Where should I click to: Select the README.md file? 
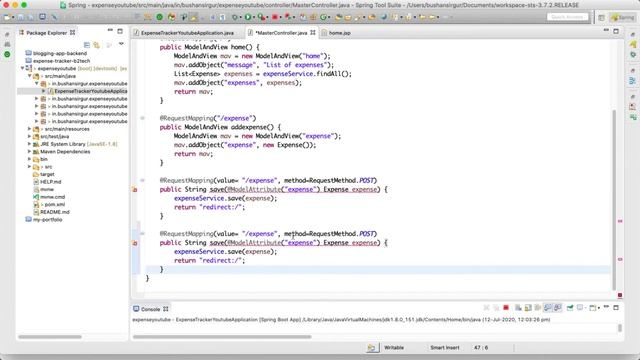click(x=55, y=212)
